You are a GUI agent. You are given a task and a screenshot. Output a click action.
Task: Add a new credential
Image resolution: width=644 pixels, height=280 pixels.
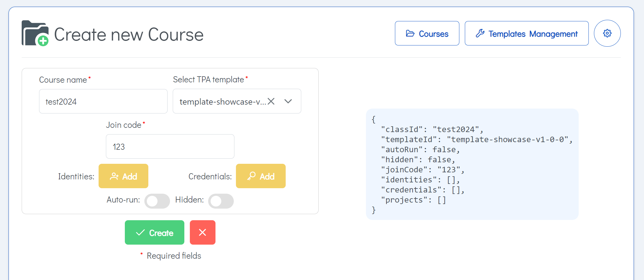click(x=261, y=176)
